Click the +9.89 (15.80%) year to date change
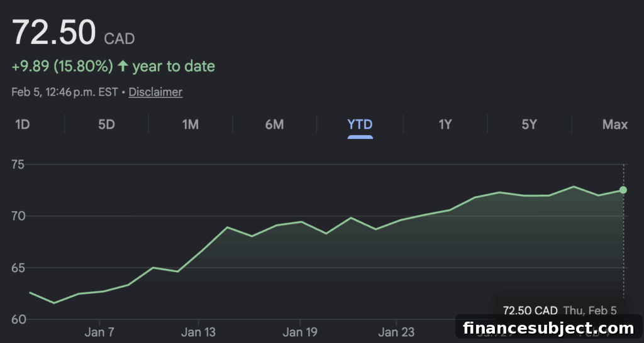The image size is (644, 343). click(113, 66)
